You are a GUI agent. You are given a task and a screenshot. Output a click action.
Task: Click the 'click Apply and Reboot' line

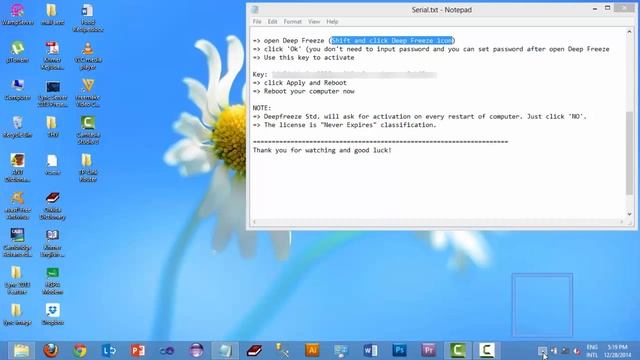click(300, 83)
